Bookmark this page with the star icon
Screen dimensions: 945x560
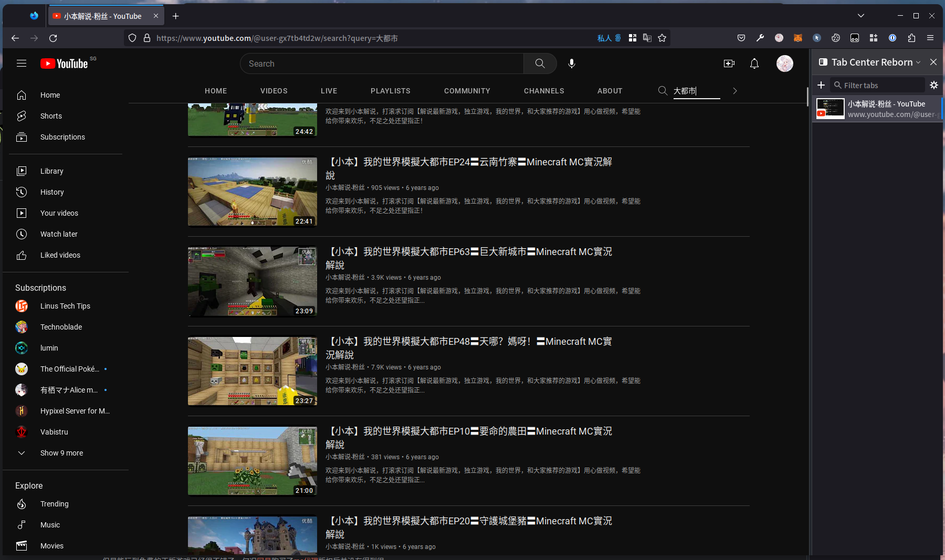tap(662, 38)
